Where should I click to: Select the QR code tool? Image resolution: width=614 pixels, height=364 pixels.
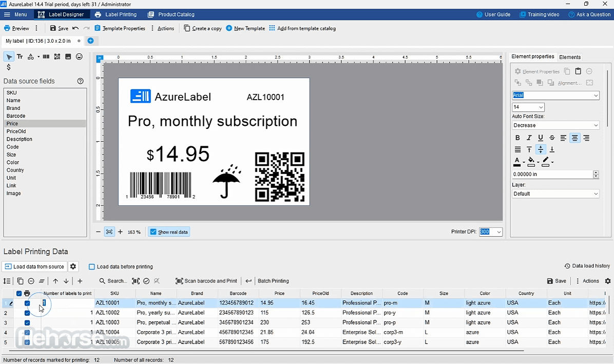(57, 57)
